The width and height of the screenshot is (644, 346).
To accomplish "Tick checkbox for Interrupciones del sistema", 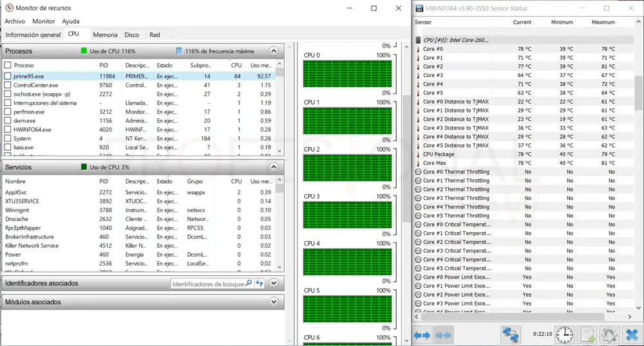I will coord(7,103).
